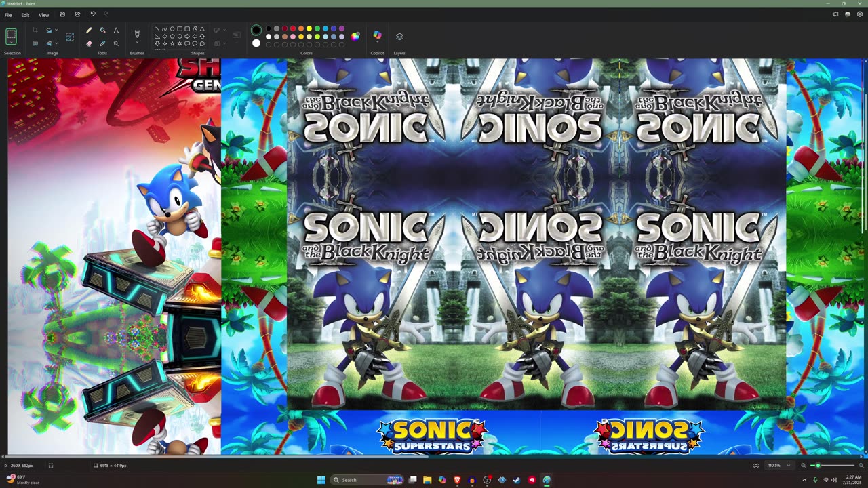Click the zoom in plus icon

(x=860, y=466)
